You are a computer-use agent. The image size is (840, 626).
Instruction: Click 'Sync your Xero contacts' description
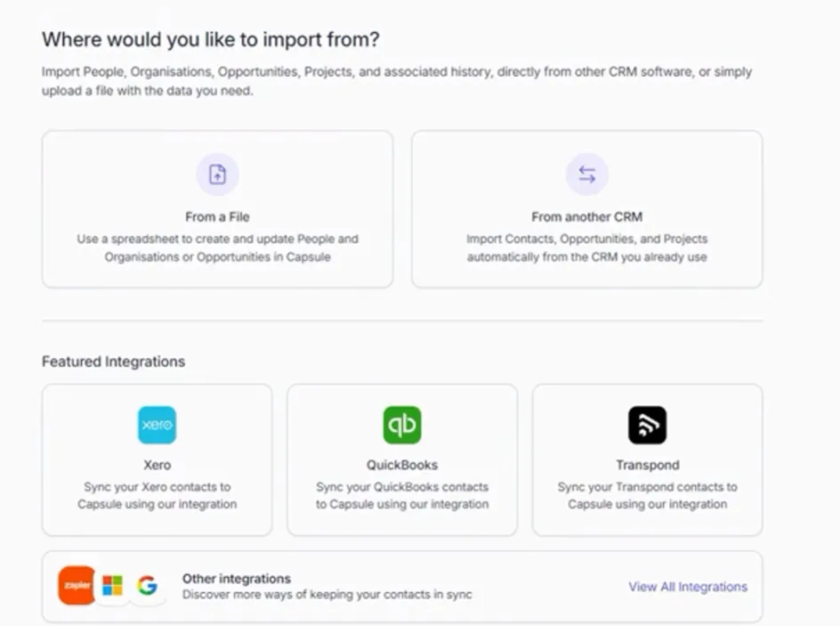tap(157, 495)
